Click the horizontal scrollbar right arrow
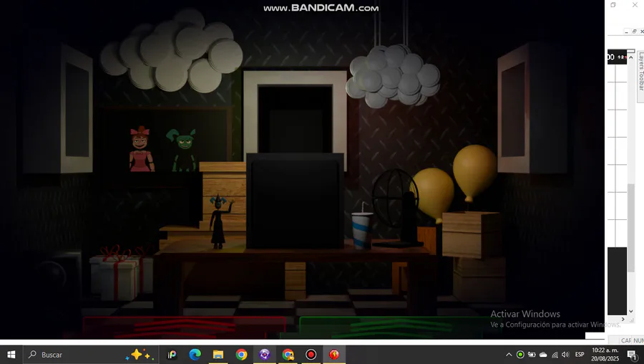Viewport: 644px width, 364px height. tap(623, 319)
